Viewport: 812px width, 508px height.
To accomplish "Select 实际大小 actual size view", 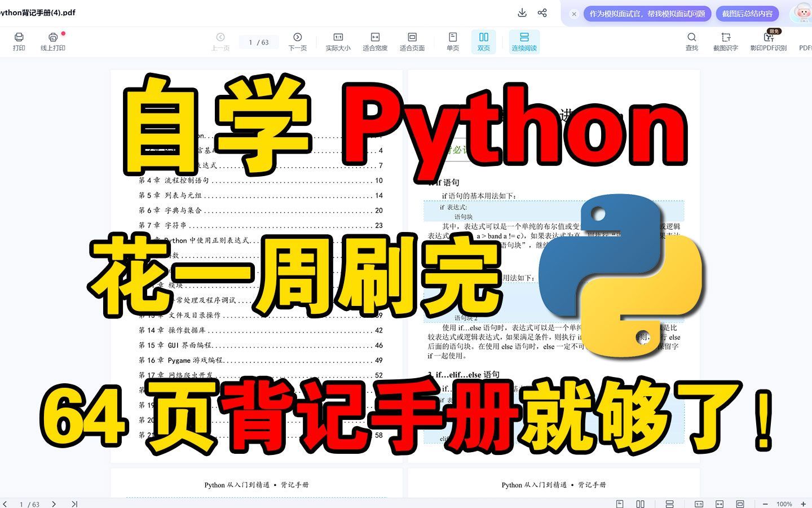I will pos(337,41).
